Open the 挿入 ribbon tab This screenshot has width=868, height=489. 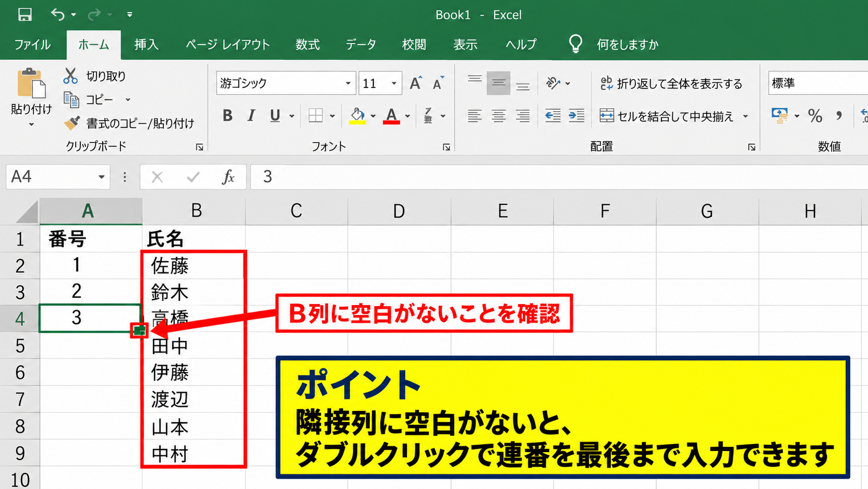pos(146,45)
